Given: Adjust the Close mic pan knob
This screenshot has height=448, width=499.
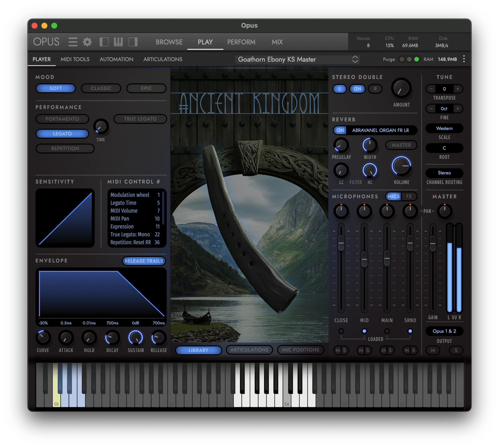Looking at the screenshot, I should pos(341,211).
